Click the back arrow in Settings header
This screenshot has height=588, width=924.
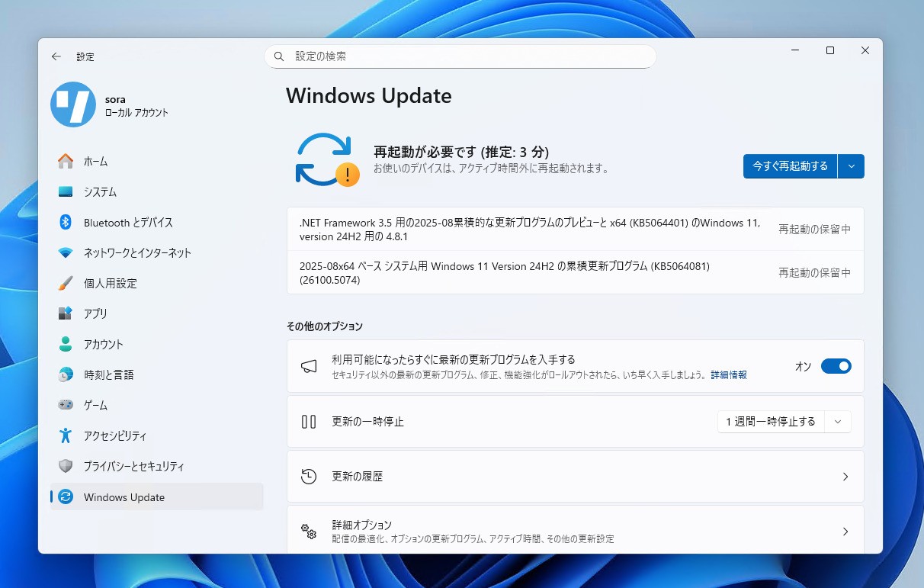pos(56,56)
